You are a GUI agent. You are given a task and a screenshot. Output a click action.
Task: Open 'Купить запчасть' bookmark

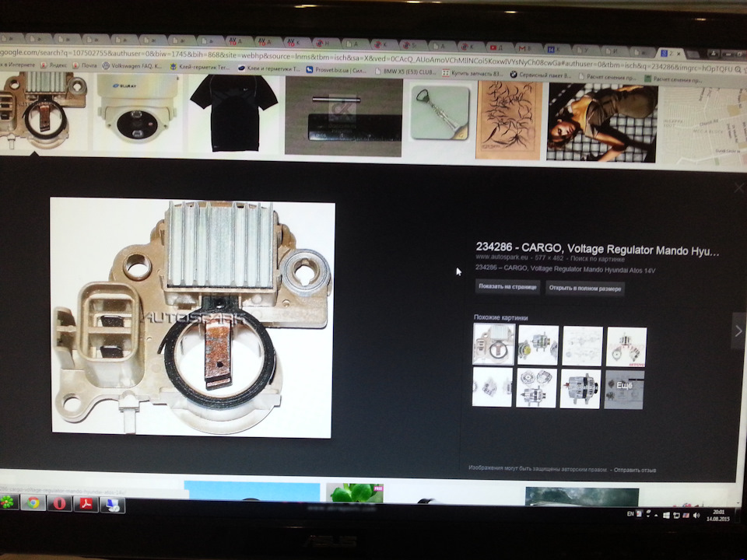pyautogui.click(x=472, y=73)
